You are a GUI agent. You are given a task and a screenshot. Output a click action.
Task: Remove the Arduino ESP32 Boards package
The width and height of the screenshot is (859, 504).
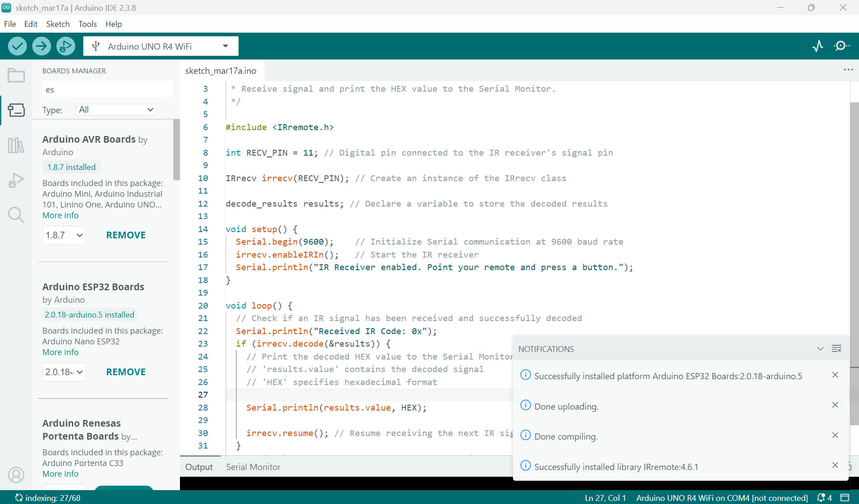(126, 372)
